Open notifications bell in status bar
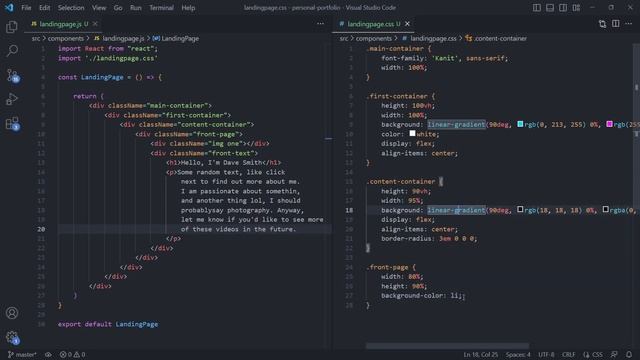Viewport: 640px width, 360px height. pyautogui.click(x=629, y=354)
